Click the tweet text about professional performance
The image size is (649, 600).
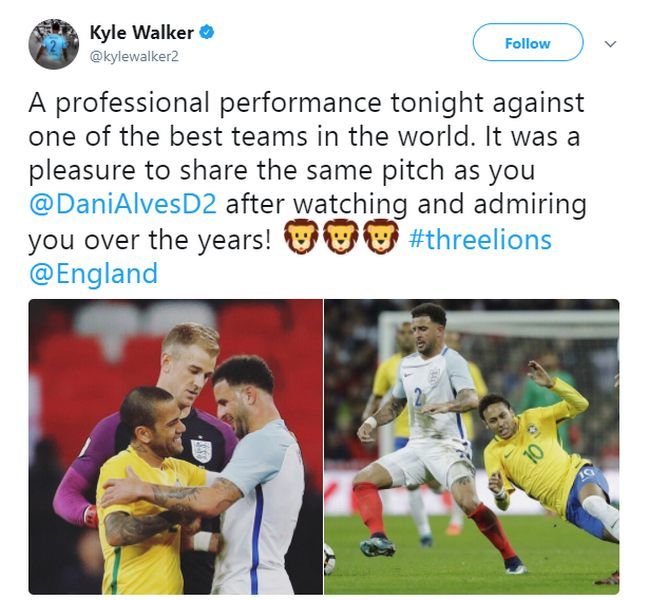[x=306, y=188]
